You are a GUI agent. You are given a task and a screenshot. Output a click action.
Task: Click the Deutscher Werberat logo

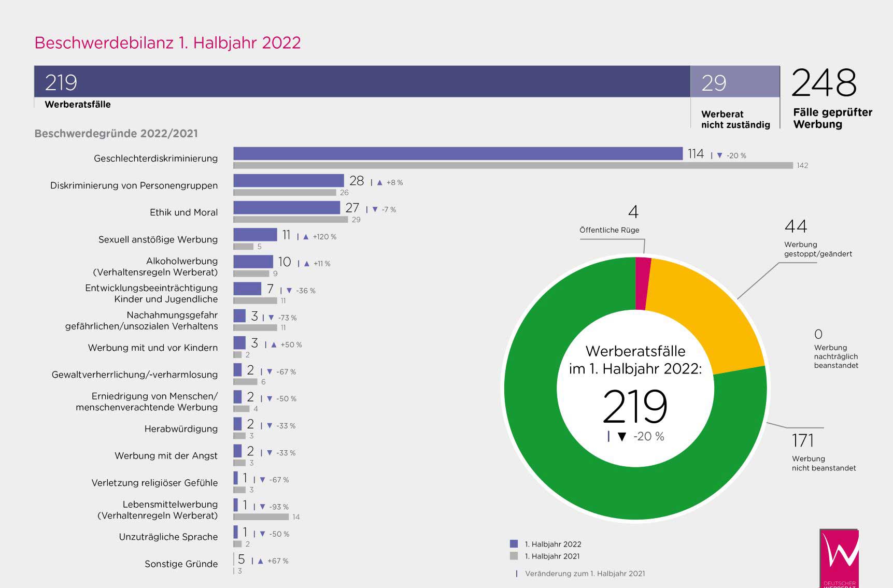coord(839,558)
